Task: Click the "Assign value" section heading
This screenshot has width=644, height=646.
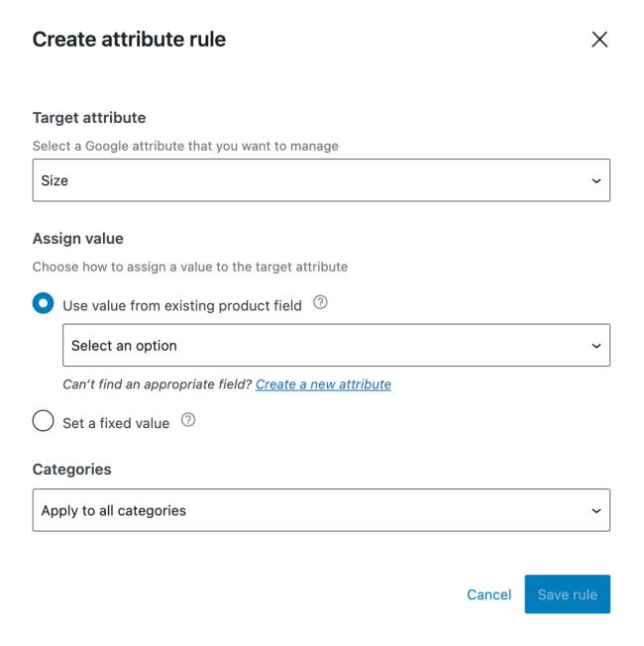Action: (78, 239)
